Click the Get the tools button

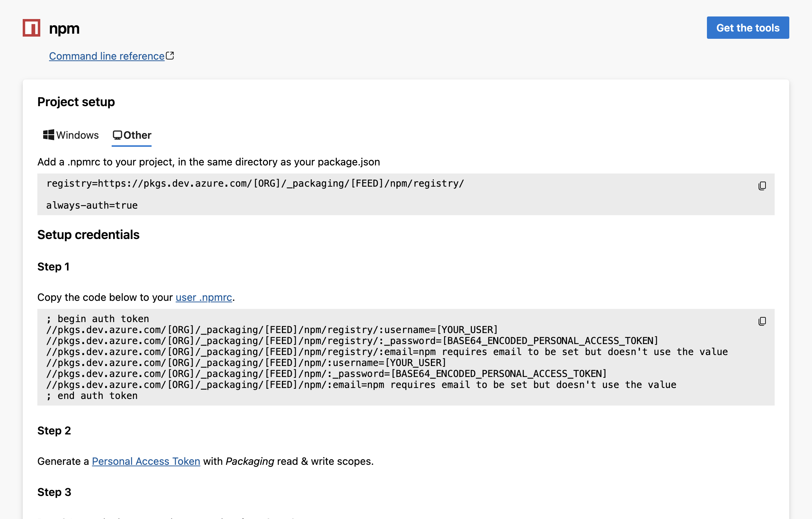tap(748, 28)
